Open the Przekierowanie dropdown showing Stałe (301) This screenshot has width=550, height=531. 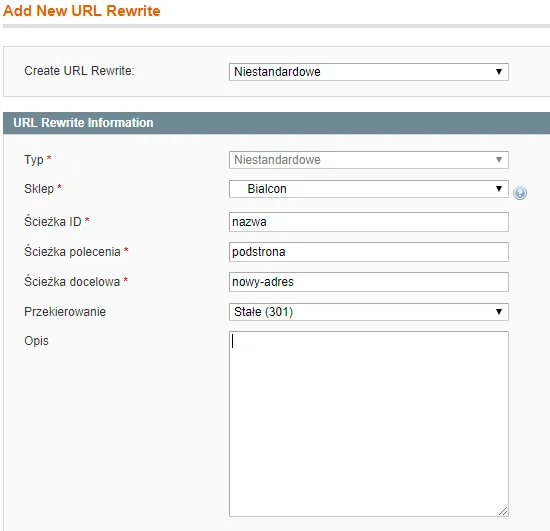(369, 312)
